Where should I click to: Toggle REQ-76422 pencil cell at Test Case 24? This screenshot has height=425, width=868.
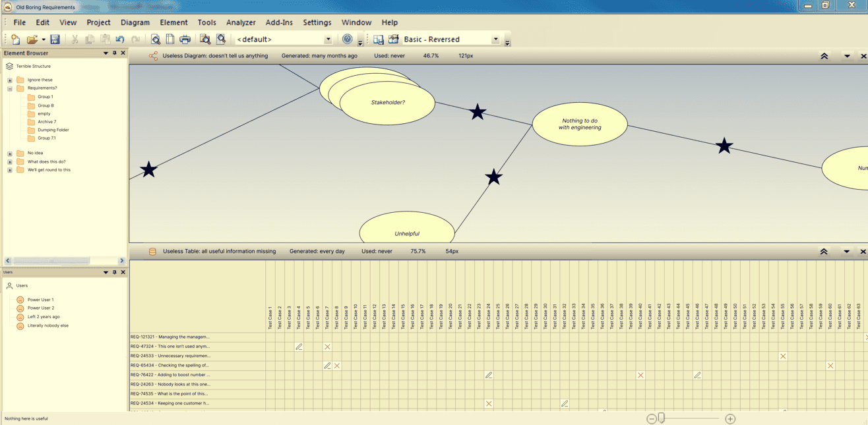pos(489,375)
